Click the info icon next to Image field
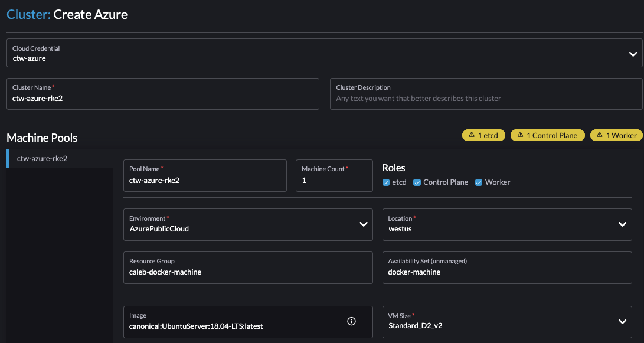 point(351,321)
